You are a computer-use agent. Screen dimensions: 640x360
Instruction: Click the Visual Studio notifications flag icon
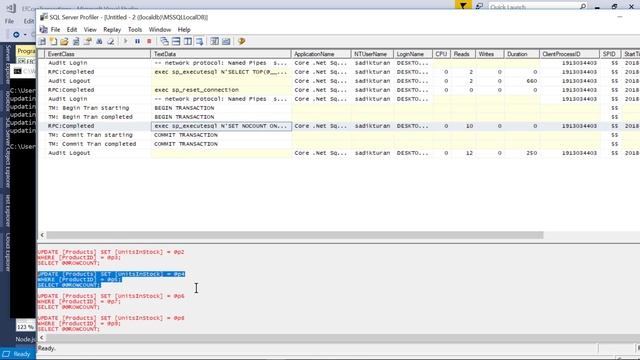point(463,6)
